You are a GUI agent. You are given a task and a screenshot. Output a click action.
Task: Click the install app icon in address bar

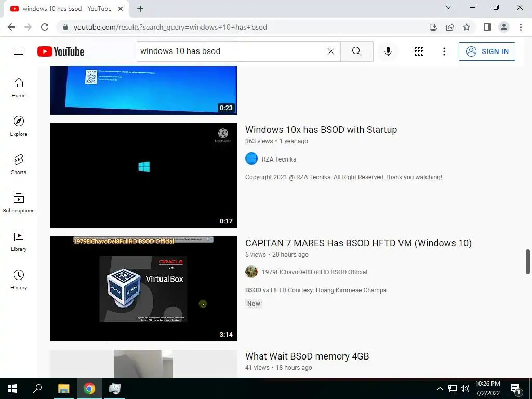coord(433,27)
